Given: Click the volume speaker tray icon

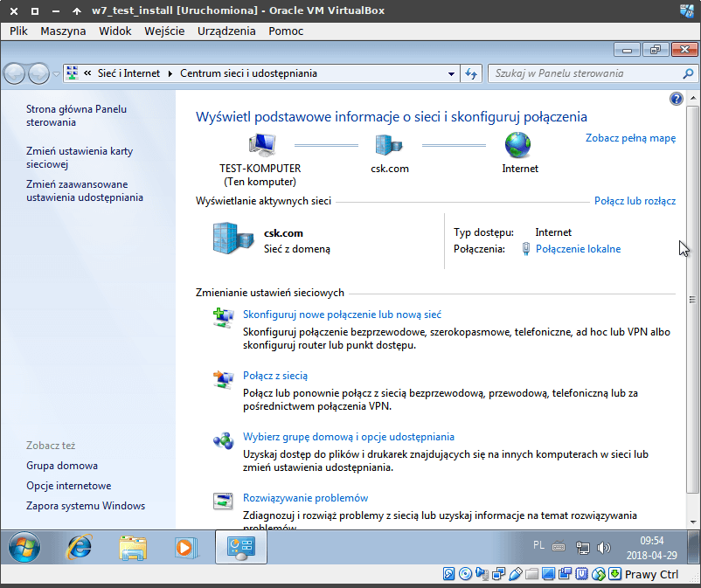Looking at the screenshot, I should pyautogui.click(x=603, y=547).
